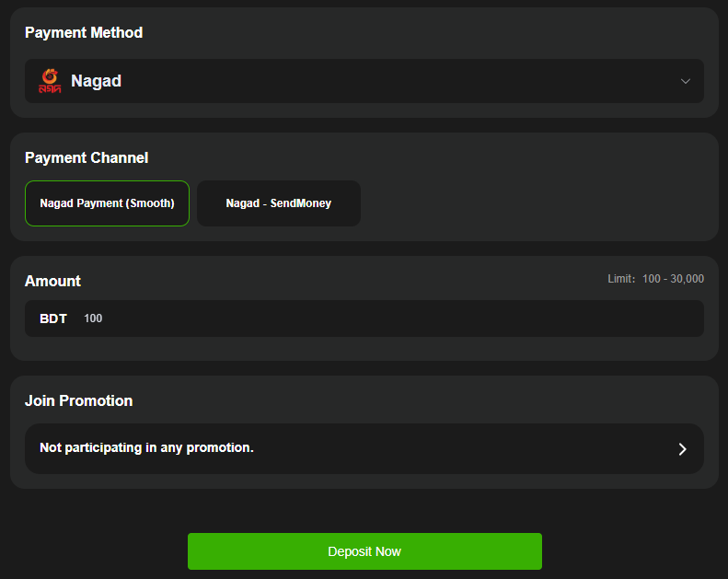Click the right arrow in promotion row

pyautogui.click(x=682, y=449)
